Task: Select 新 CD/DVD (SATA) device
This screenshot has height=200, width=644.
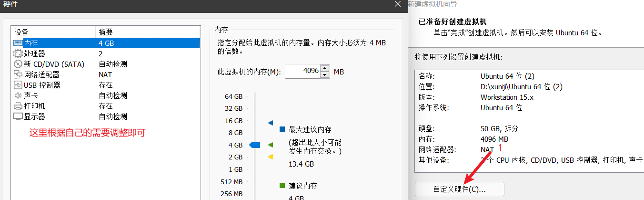Action: [106, 64]
